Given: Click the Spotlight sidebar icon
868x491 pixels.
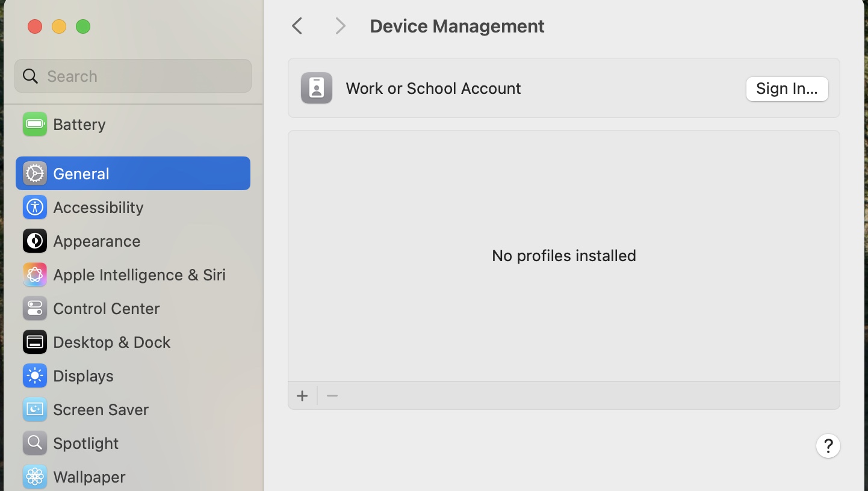Looking at the screenshot, I should [x=35, y=443].
